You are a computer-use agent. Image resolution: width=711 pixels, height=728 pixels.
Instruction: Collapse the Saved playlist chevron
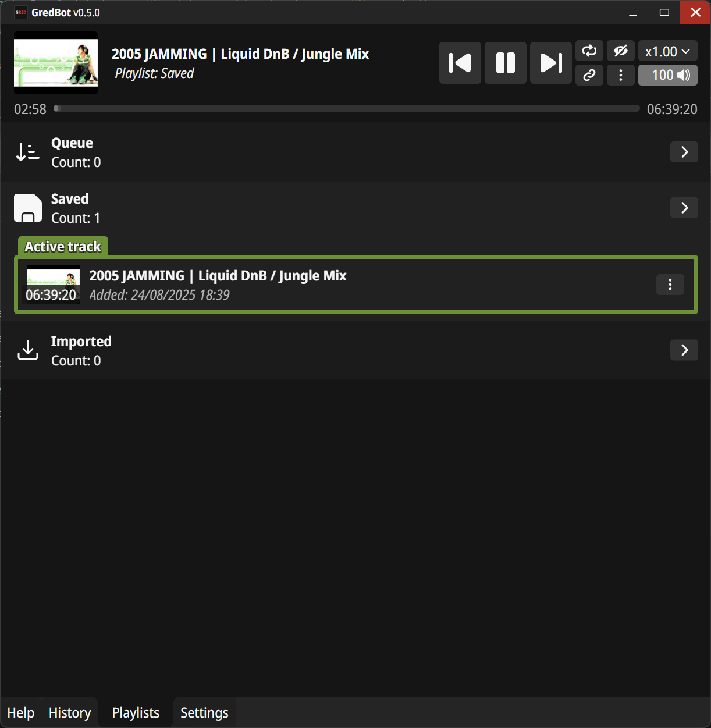pyautogui.click(x=684, y=208)
